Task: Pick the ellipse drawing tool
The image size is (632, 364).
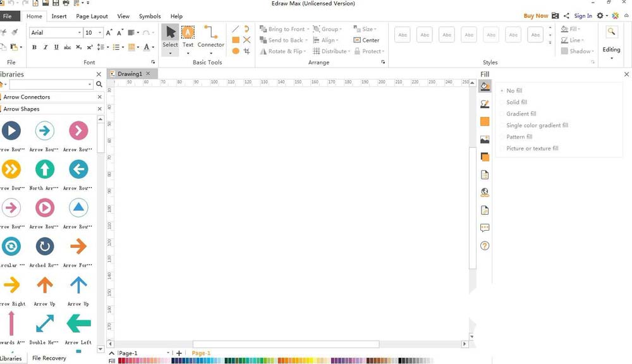Action: [236, 51]
